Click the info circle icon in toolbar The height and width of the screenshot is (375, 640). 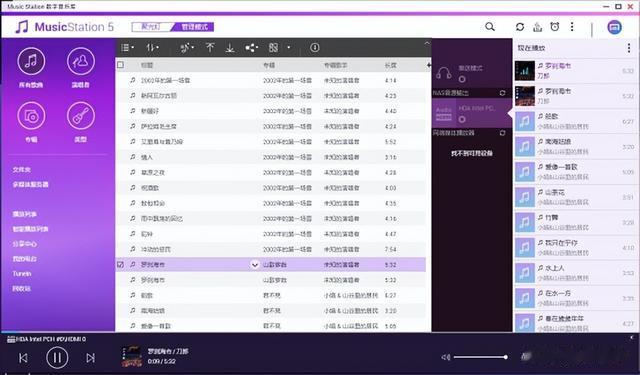pos(314,48)
